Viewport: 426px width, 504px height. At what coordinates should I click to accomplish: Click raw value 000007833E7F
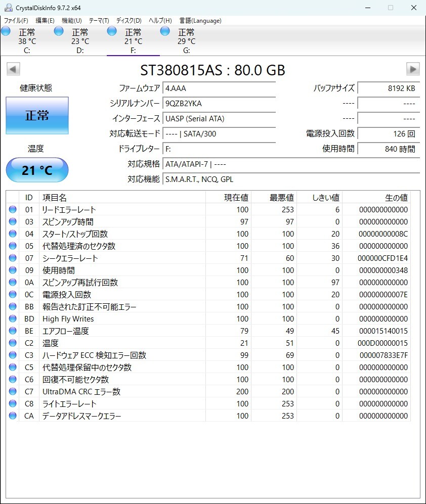[383, 355]
